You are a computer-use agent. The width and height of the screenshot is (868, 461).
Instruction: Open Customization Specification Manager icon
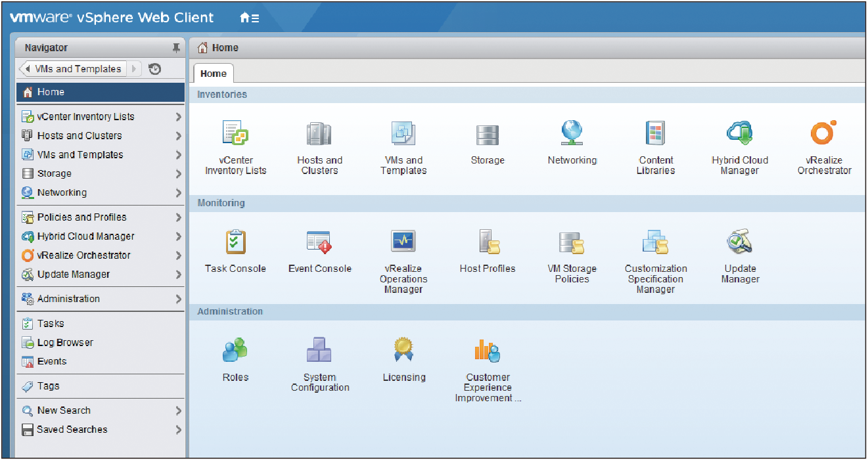pyautogui.click(x=656, y=242)
